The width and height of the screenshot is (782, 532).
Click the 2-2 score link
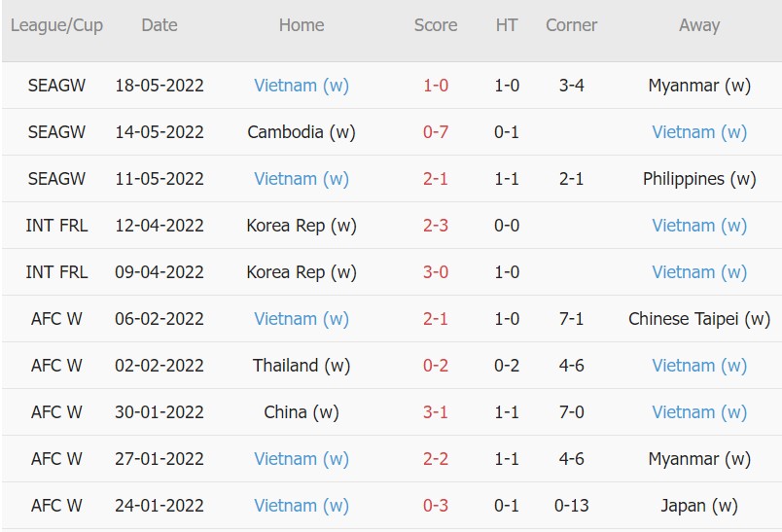coord(435,459)
